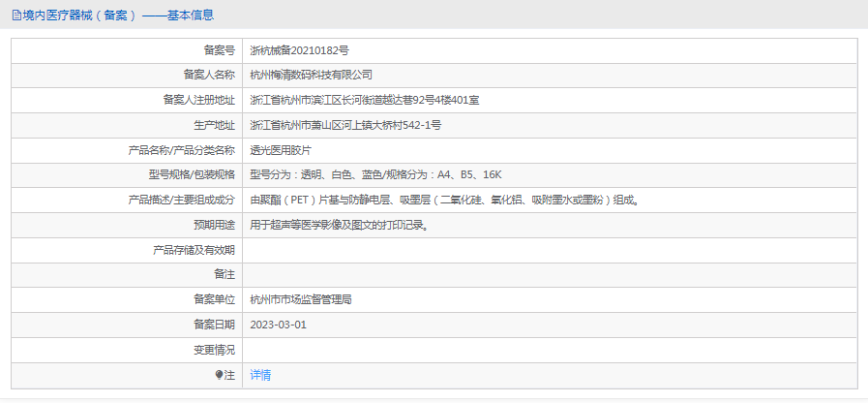Image resolution: width=868 pixels, height=403 pixels.
Task: Click the lightbulb icon next to 注
Action: click(219, 375)
